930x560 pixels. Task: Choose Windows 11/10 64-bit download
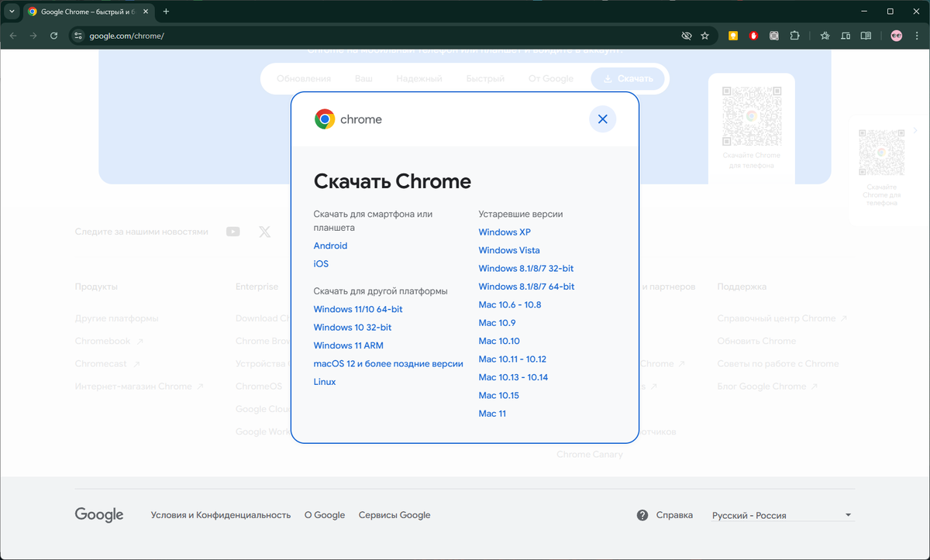[x=358, y=309]
